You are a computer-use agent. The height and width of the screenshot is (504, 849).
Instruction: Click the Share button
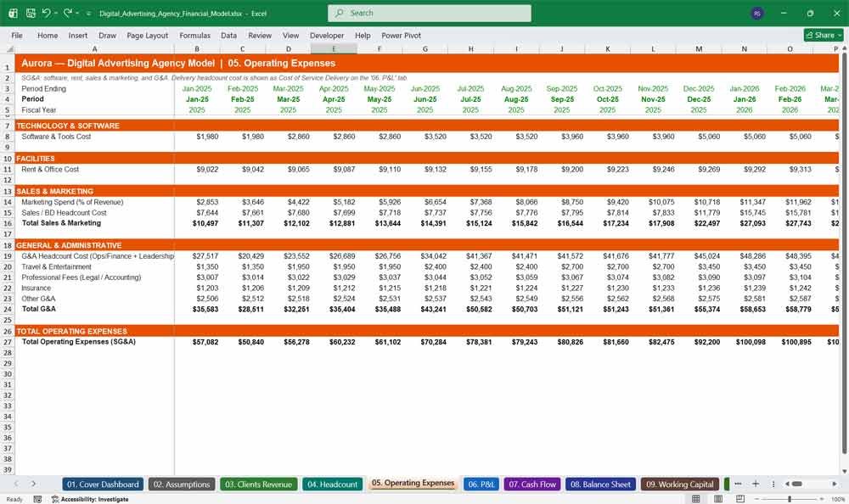point(824,35)
